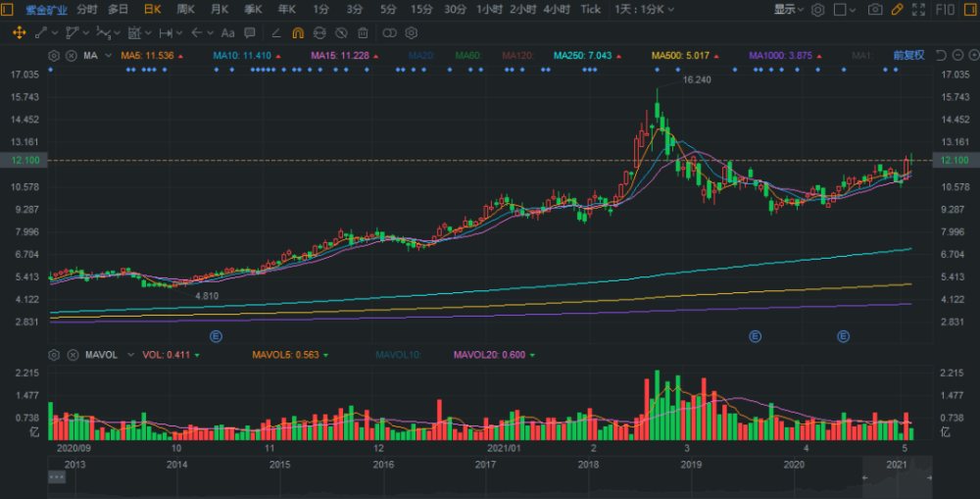
Task: Expand the 1天:1分K interval dropdown
Action: click(645, 10)
